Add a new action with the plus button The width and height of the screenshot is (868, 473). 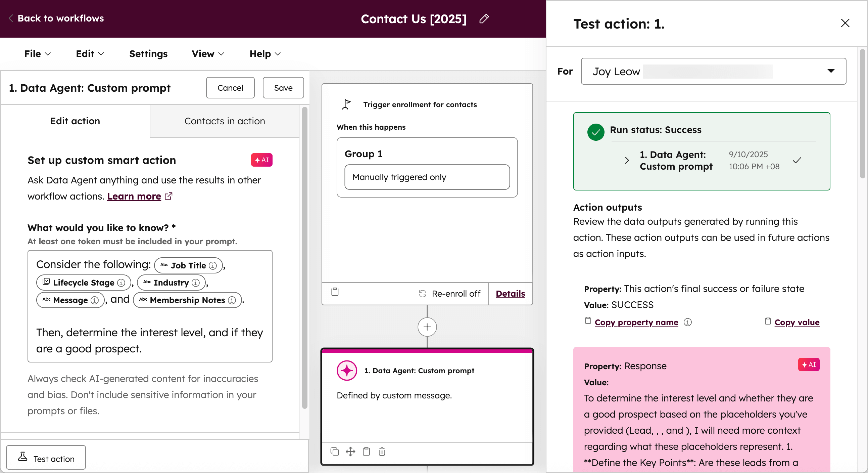pos(427,327)
